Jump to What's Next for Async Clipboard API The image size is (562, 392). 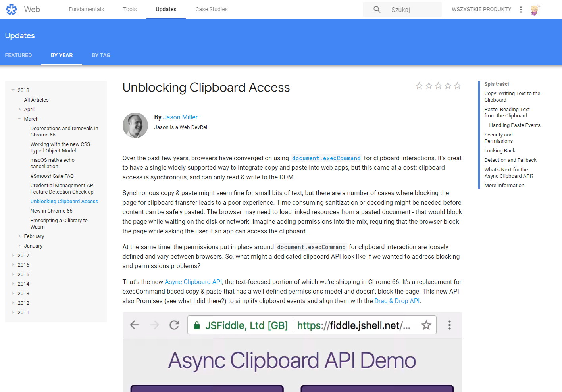(509, 173)
